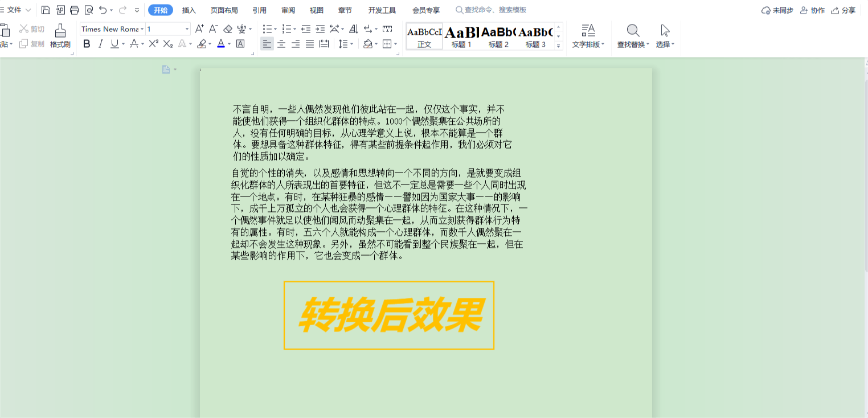The width and height of the screenshot is (868, 418).
Task: Apply subscript X₂ formatting
Action: pos(167,44)
